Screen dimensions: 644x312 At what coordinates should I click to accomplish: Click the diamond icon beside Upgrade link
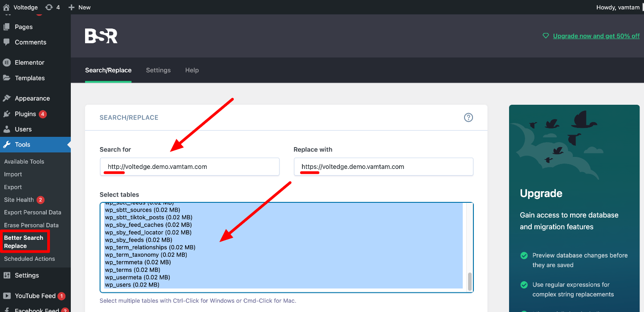546,36
